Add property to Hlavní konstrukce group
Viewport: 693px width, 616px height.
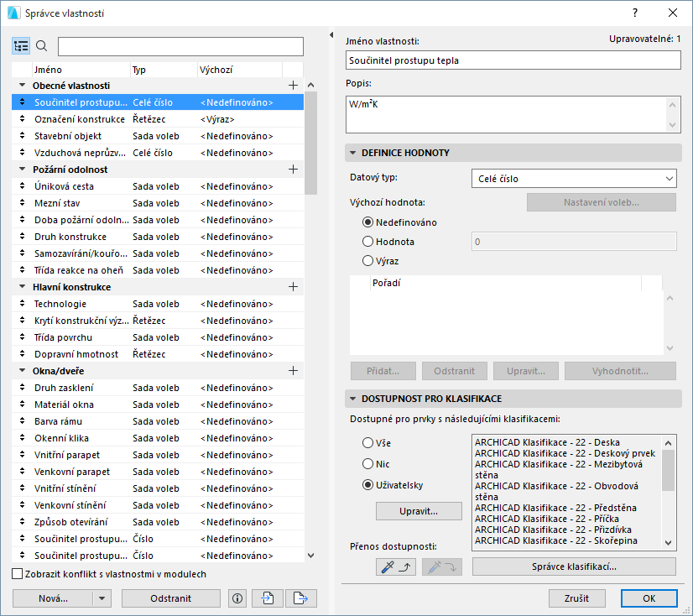coord(293,287)
